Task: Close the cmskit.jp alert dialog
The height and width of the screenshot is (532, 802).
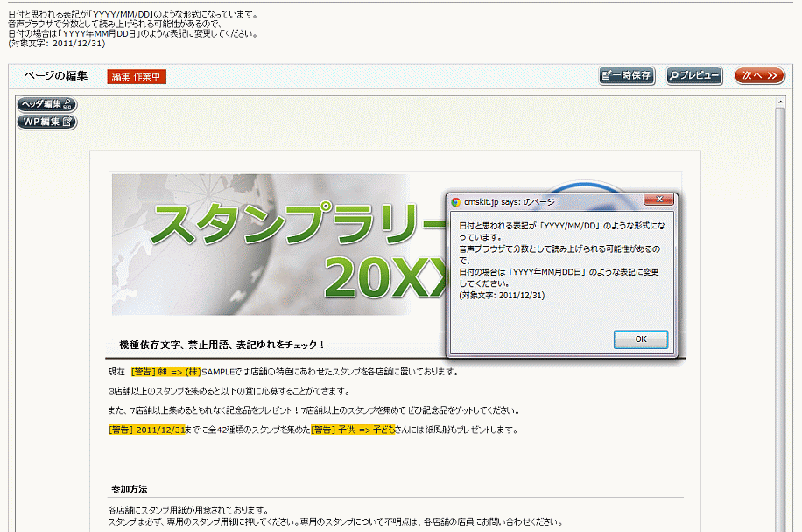Action: point(658,200)
